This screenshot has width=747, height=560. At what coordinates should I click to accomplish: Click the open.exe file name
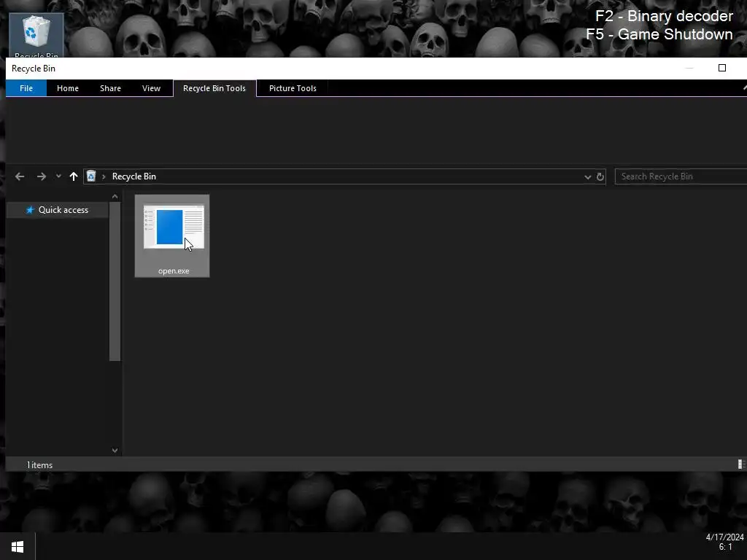click(174, 271)
